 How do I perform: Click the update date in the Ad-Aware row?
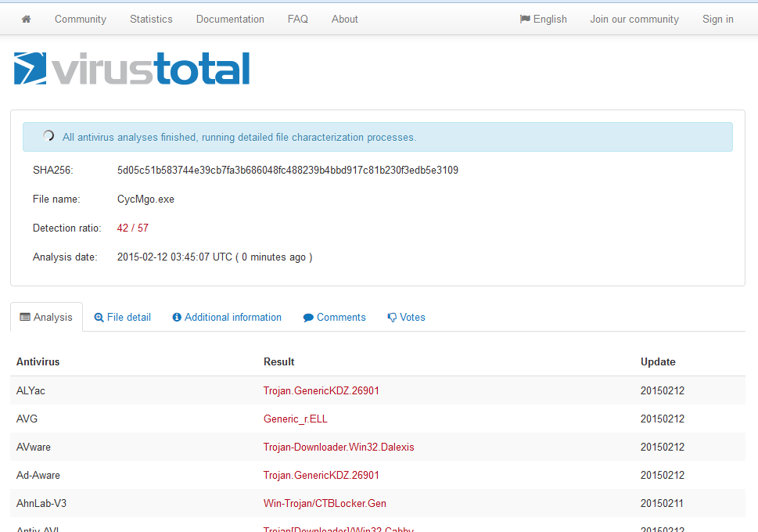[x=663, y=476]
